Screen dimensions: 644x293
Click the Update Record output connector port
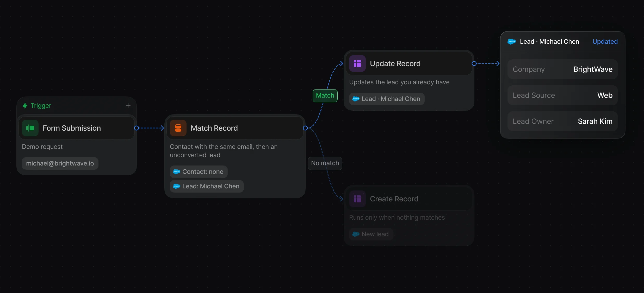click(x=474, y=63)
